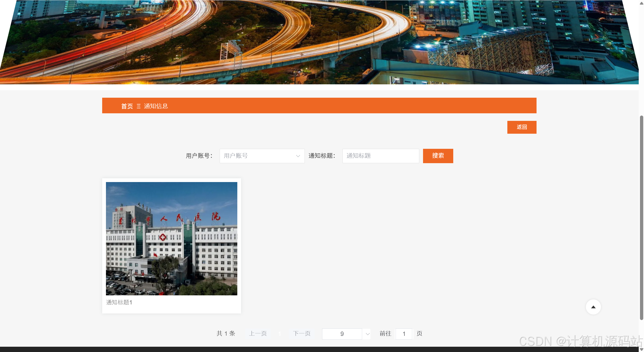Click the page scrollbar thumb
Image resolution: width=644 pixels, height=352 pixels.
(641, 218)
